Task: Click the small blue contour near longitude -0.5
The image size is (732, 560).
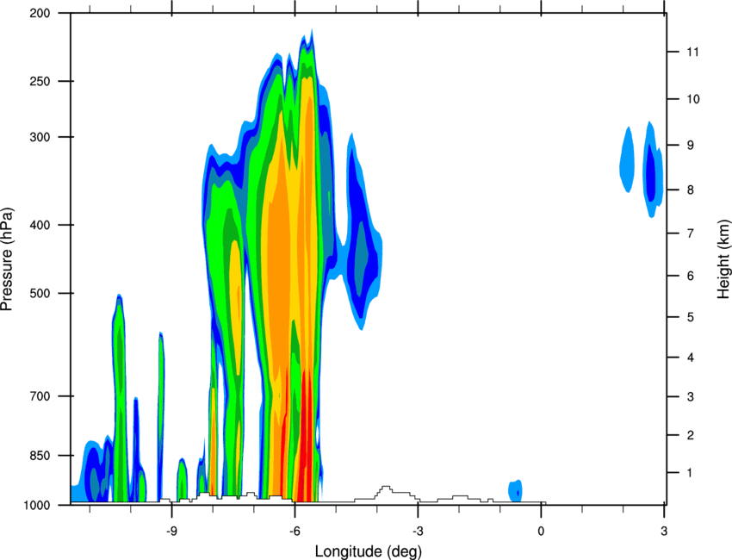Action: coord(515,491)
